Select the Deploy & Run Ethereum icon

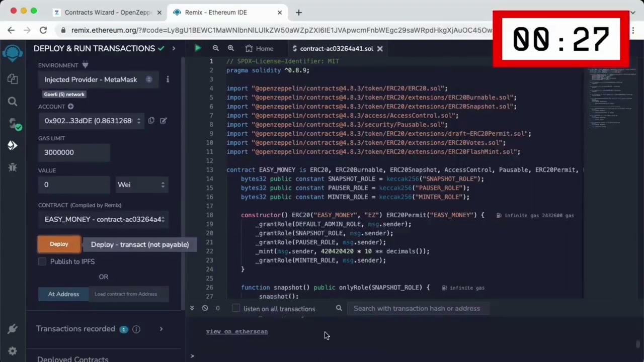coord(13,145)
